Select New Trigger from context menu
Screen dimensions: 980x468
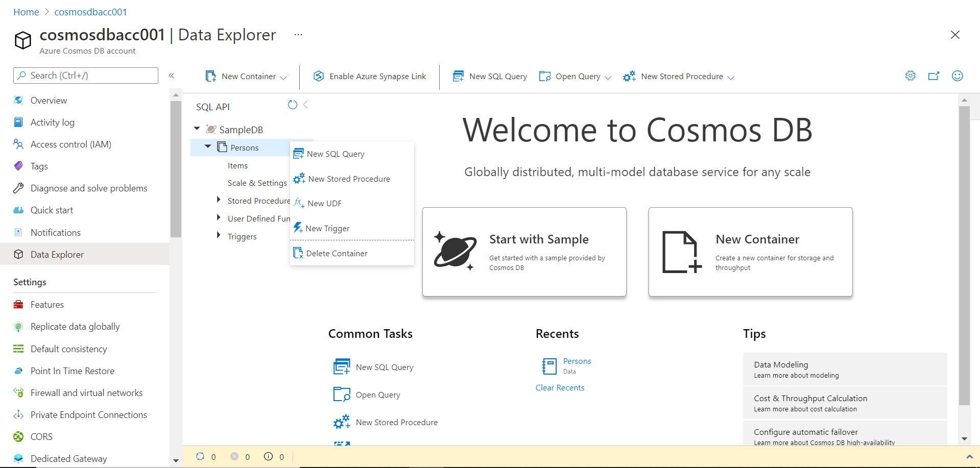[352, 228]
